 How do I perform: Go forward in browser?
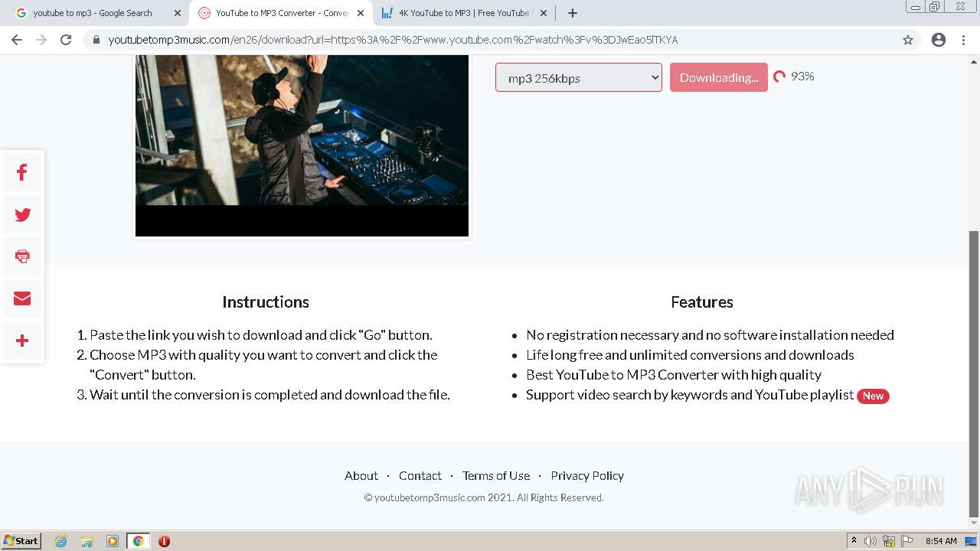point(41,40)
